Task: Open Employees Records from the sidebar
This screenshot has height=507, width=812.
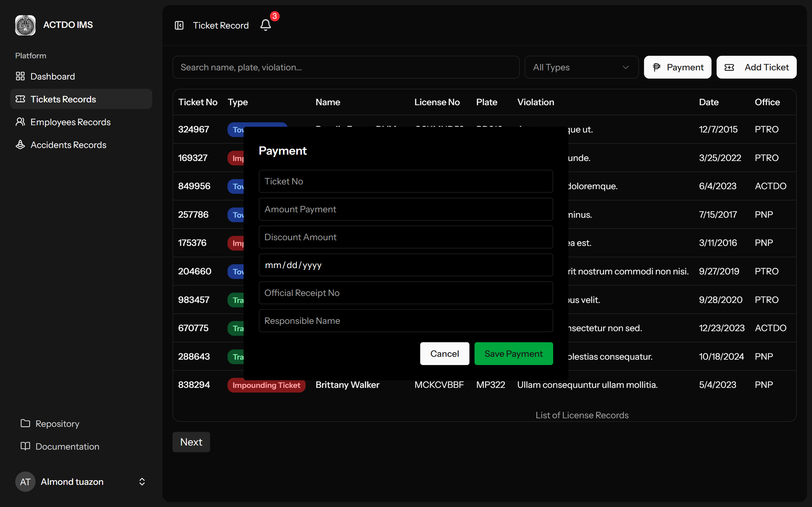Action: click(70, 122)
